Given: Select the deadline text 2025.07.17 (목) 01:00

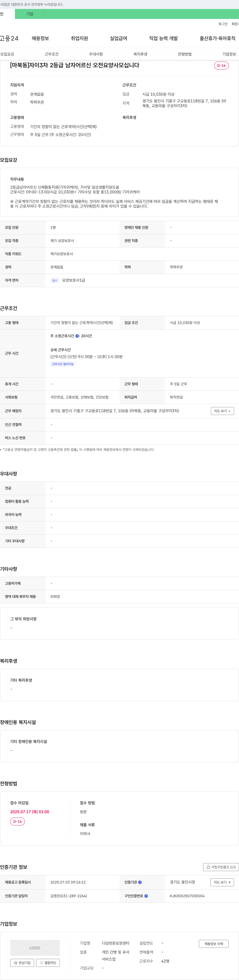Looking at the screenshot, I should (30, 812).
